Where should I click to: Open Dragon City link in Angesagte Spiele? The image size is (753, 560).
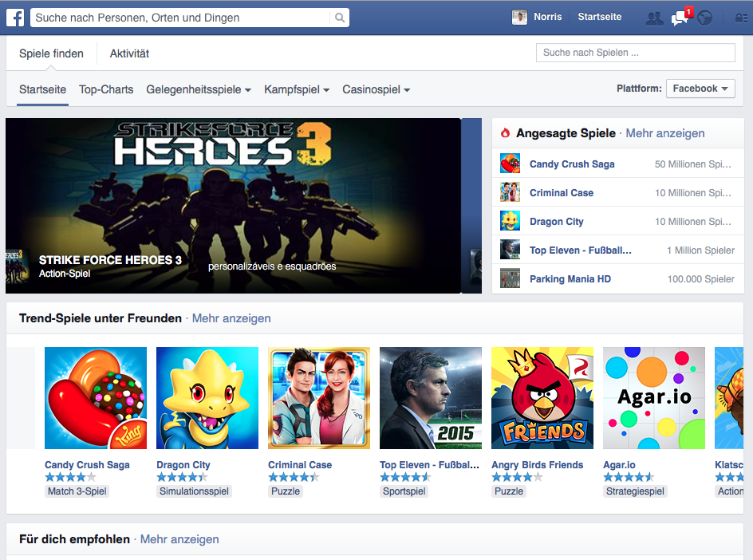click(x=556, y=222)
